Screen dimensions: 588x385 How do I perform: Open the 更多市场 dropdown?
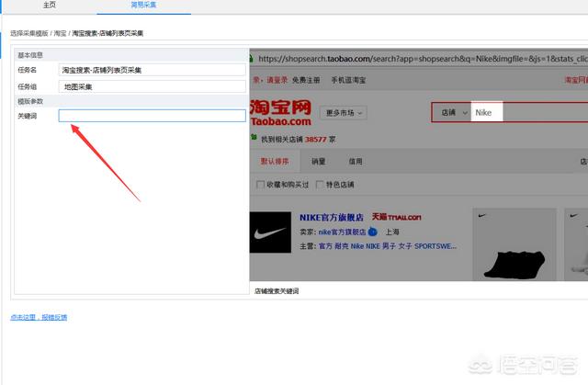[344, 113]
